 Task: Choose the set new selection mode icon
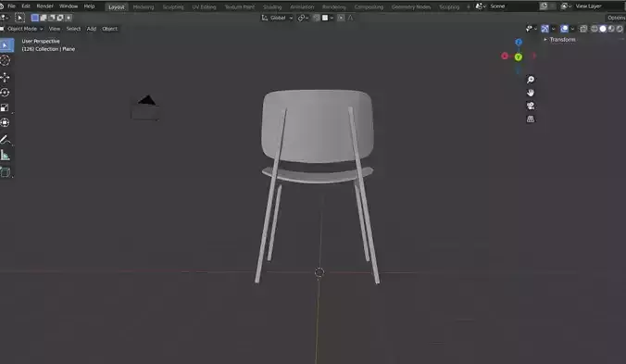35,18
